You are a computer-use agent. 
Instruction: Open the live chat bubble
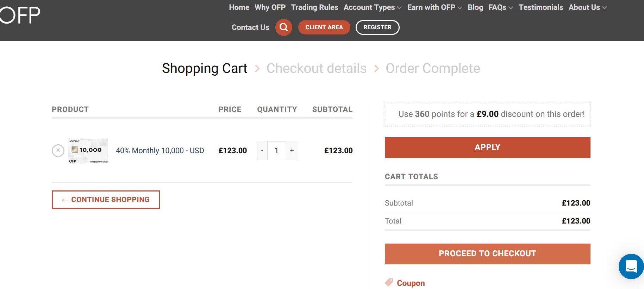point(631,266)
